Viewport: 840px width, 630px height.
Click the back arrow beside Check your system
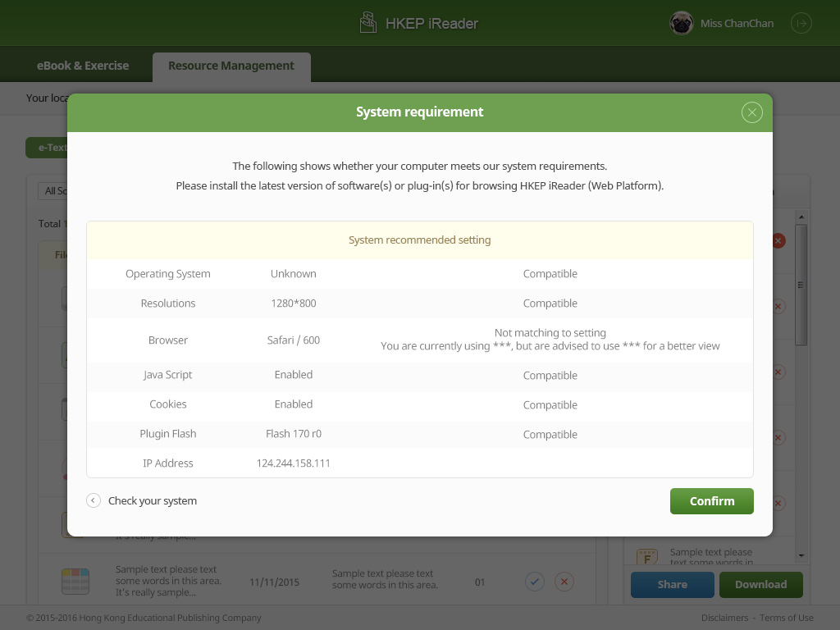click(94, 500)
